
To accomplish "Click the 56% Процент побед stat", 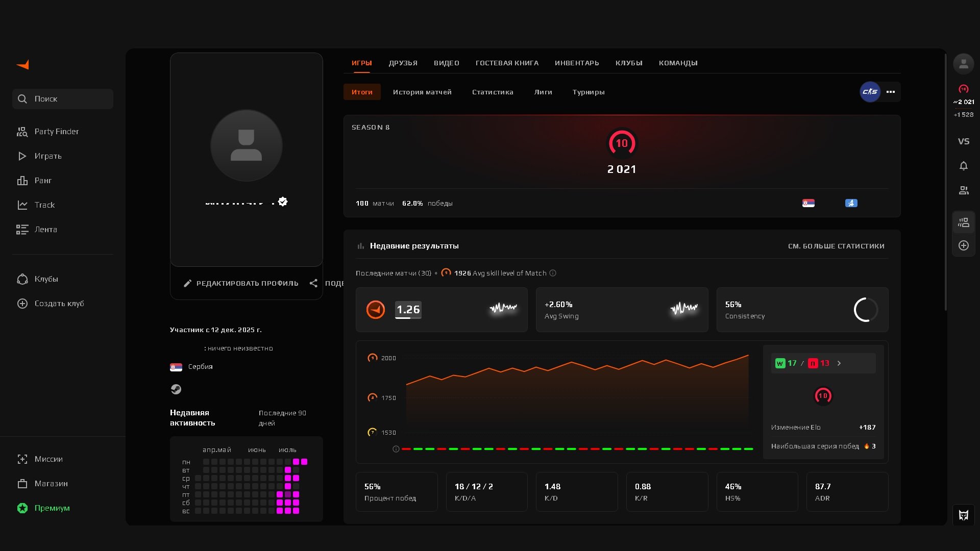I will [x=397, y=492].
